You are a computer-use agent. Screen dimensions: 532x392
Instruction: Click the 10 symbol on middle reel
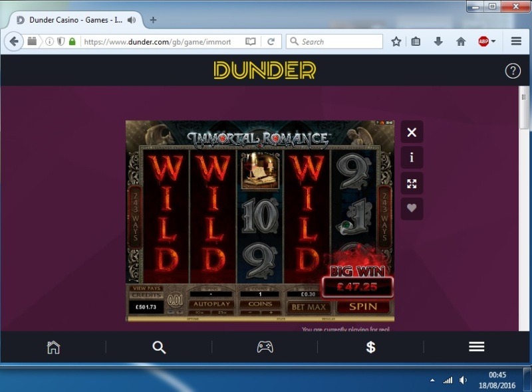[260, 216]
